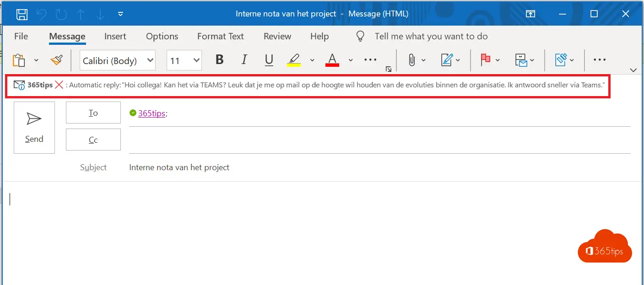Image resolution: width=644 pixels, height=285 pixels.
Task: Toggle Bold formatting
Action: point(220,60)
